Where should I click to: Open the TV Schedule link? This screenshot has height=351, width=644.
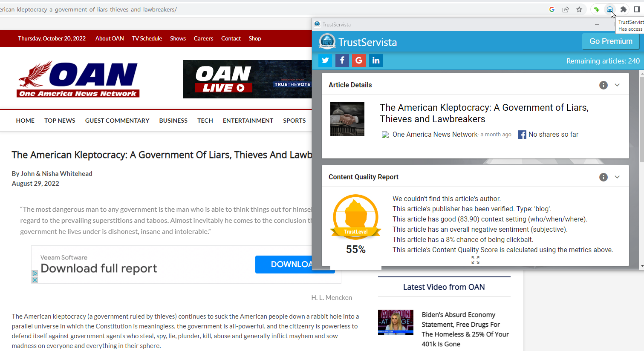(147, 38)
